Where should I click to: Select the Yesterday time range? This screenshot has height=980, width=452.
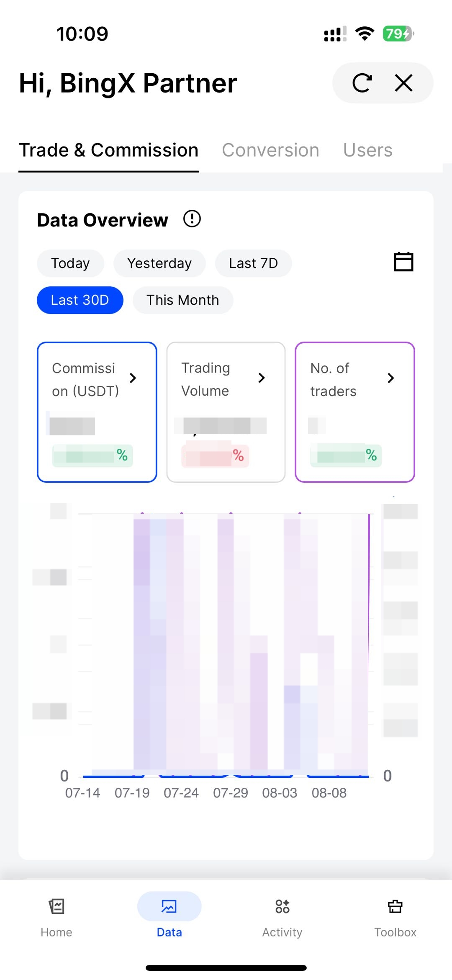[x=159, y=263]
